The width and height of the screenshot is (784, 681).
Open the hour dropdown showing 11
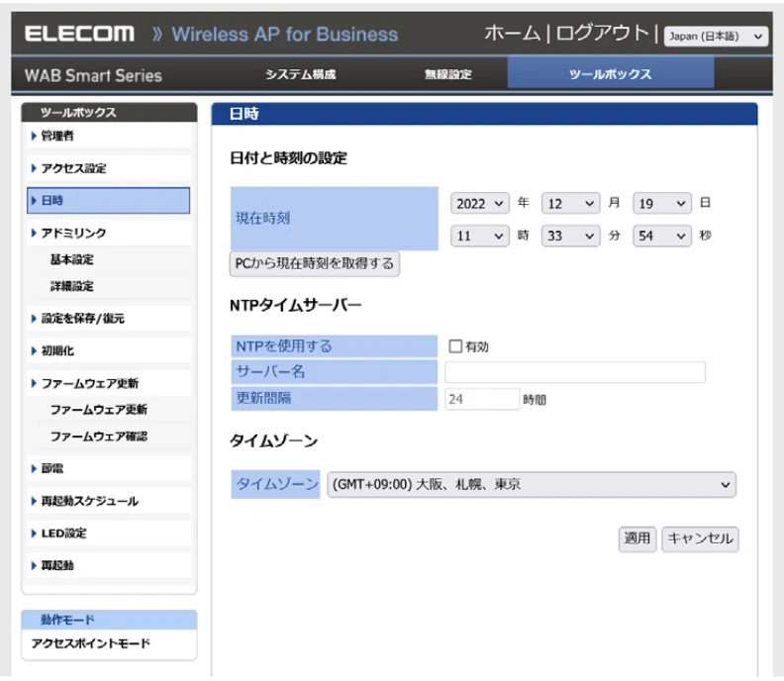480,236
